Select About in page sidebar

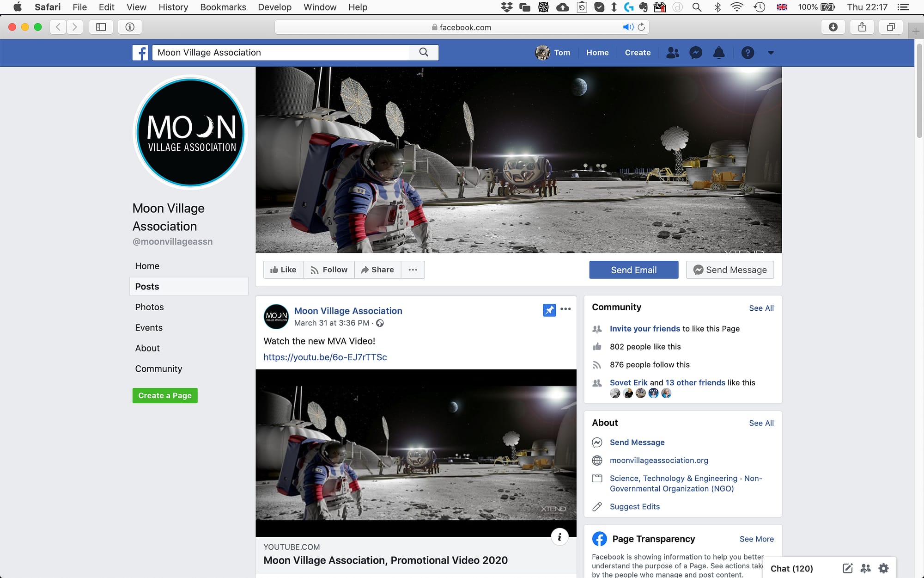(189, 348)
